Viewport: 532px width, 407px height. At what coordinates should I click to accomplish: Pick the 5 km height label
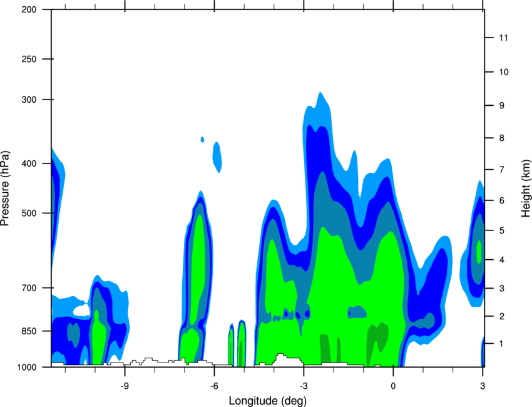point(502,230)
